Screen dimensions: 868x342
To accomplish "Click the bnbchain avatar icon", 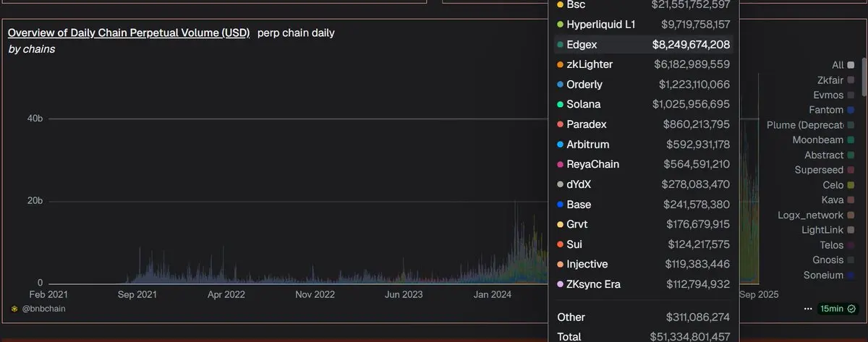I will [14, 309].
